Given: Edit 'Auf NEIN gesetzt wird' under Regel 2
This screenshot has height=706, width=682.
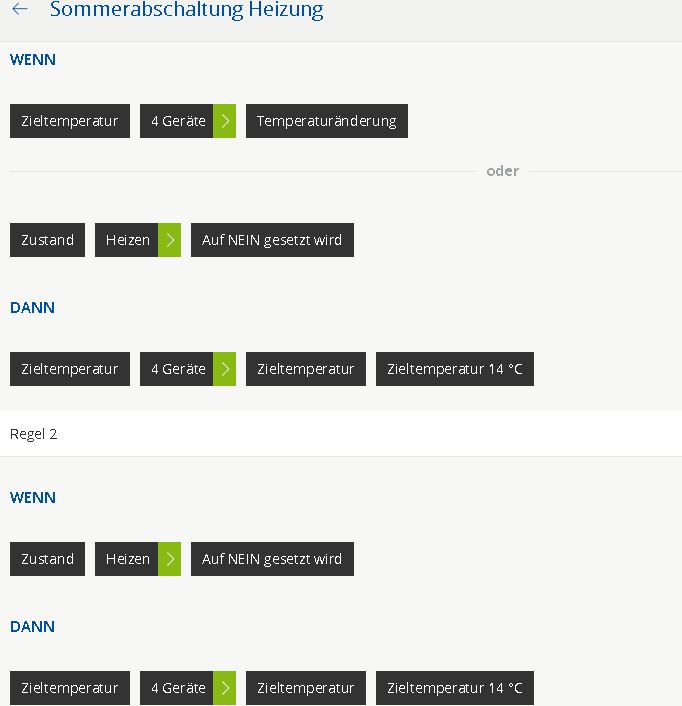Looking at the screenshot, I should click(x=272, y=559).
